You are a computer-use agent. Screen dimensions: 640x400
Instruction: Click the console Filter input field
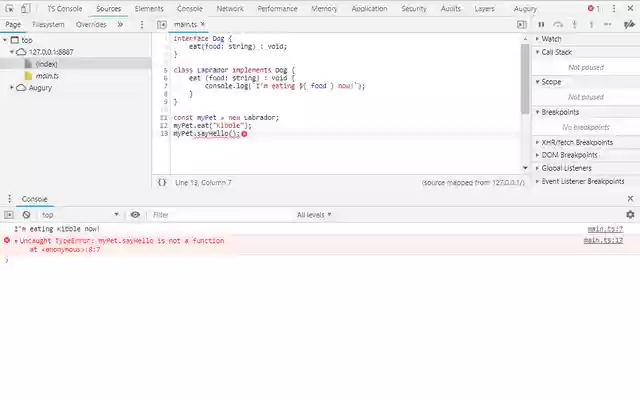(x=220, y=215)
